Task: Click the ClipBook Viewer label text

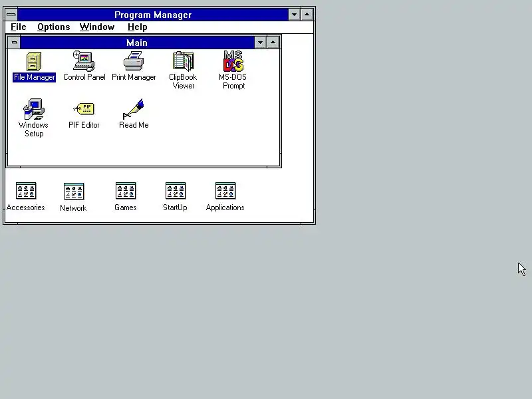Action: click(184, 81)
